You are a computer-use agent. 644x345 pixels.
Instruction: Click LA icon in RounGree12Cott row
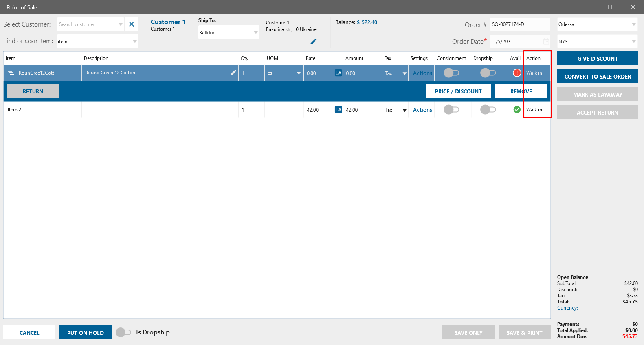coord(338,73)
